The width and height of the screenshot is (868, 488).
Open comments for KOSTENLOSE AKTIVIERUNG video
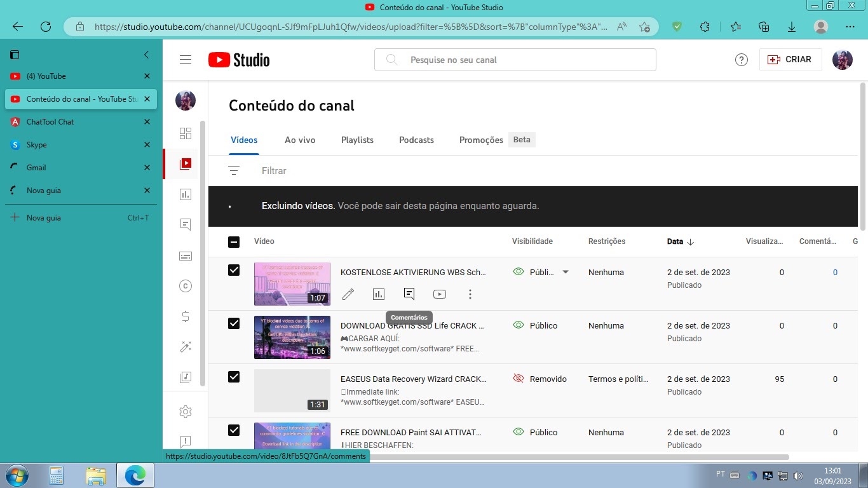409,294
